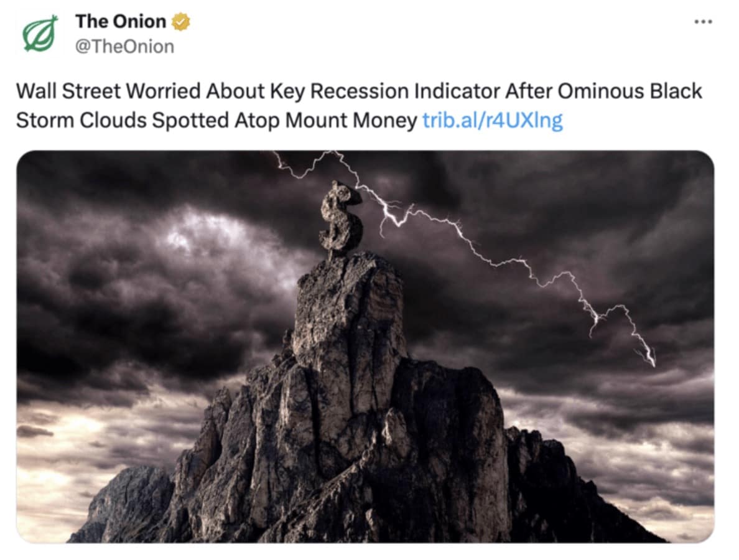The image size is (739, 560).
Task: Click the lightning bolt's lower right tip
Action: point(653,362)
